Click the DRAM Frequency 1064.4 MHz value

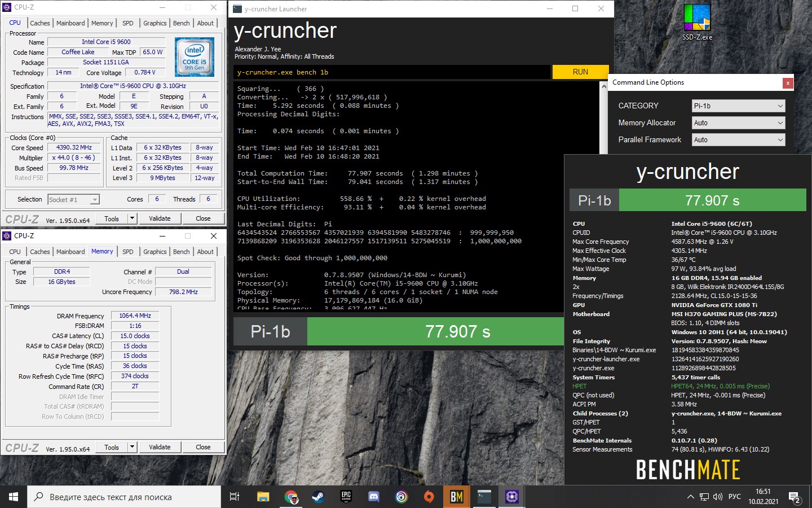click(135, 316)
